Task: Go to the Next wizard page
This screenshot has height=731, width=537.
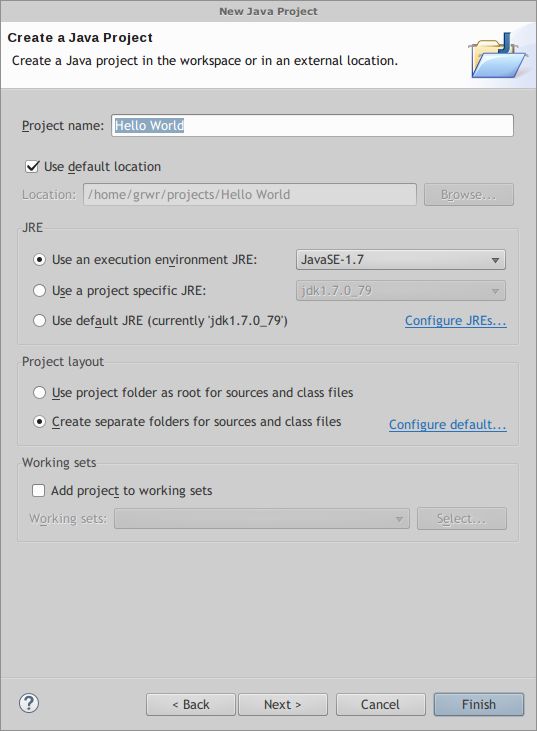Action: 283,704
